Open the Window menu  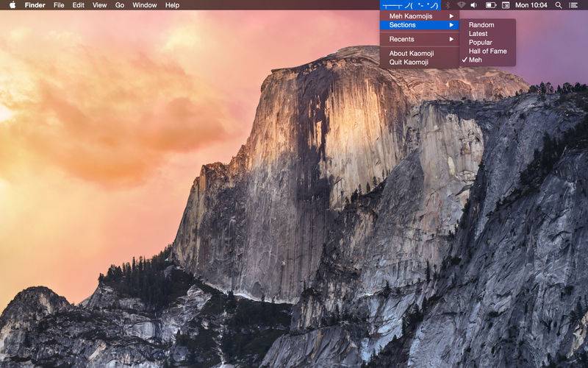click(144, 5)
